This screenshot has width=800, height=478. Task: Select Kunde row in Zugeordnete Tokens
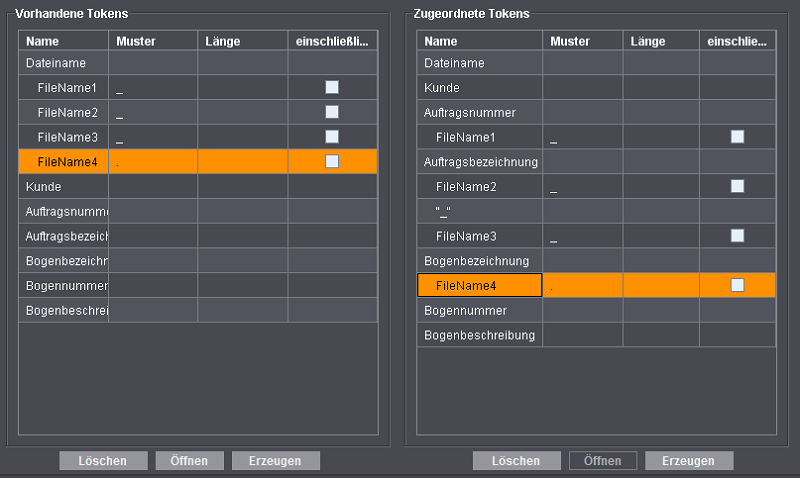point(480,88)
